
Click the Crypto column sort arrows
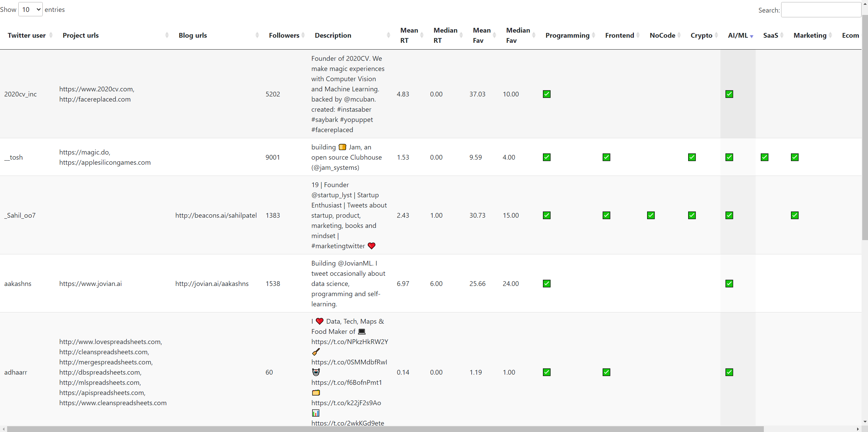click(x=716, y=35)
